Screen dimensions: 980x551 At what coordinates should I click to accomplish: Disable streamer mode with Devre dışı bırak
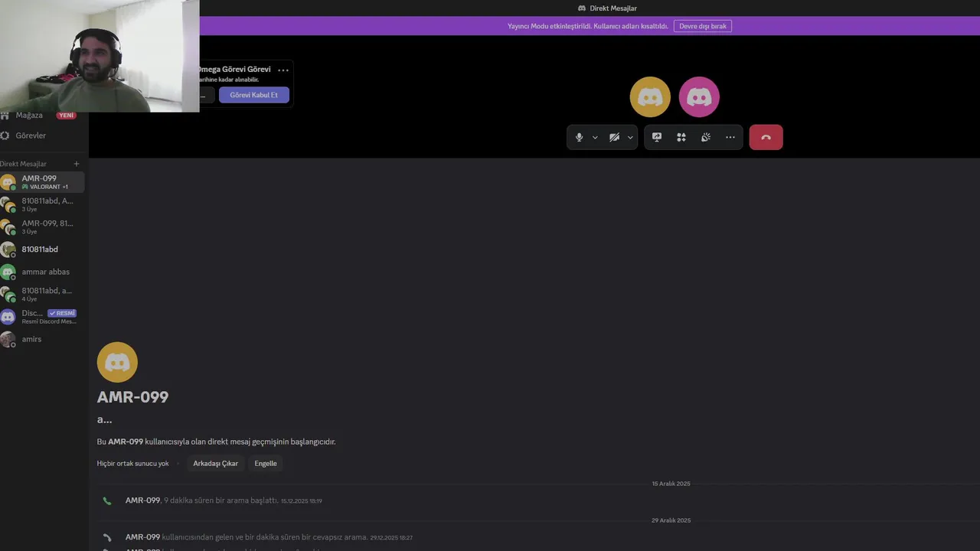tap(703, 26)
